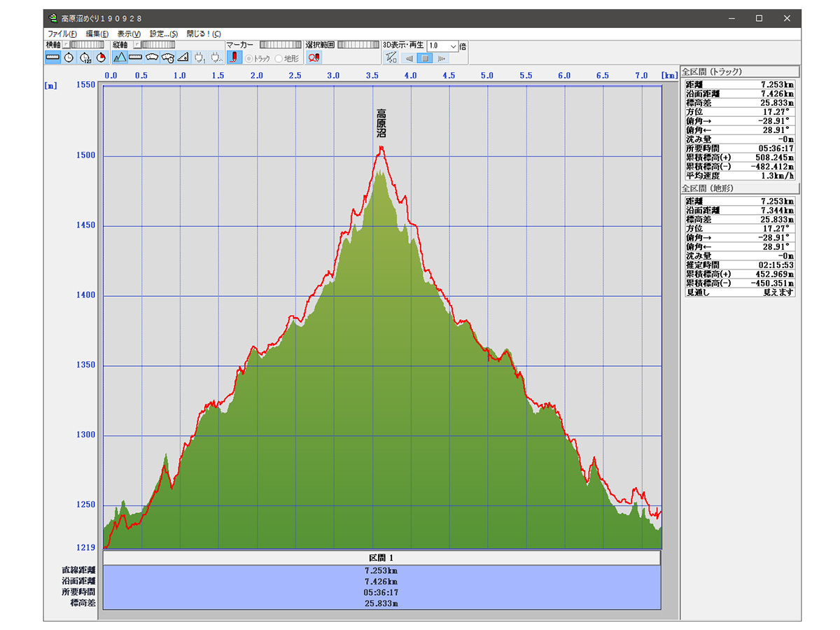840x630 pixels.
Task: Open the ファイル(F) menu
Action: pos(62,34)
